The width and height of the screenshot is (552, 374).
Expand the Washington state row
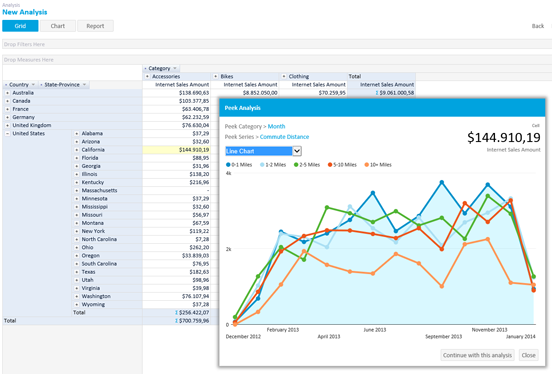pos(77,297)
